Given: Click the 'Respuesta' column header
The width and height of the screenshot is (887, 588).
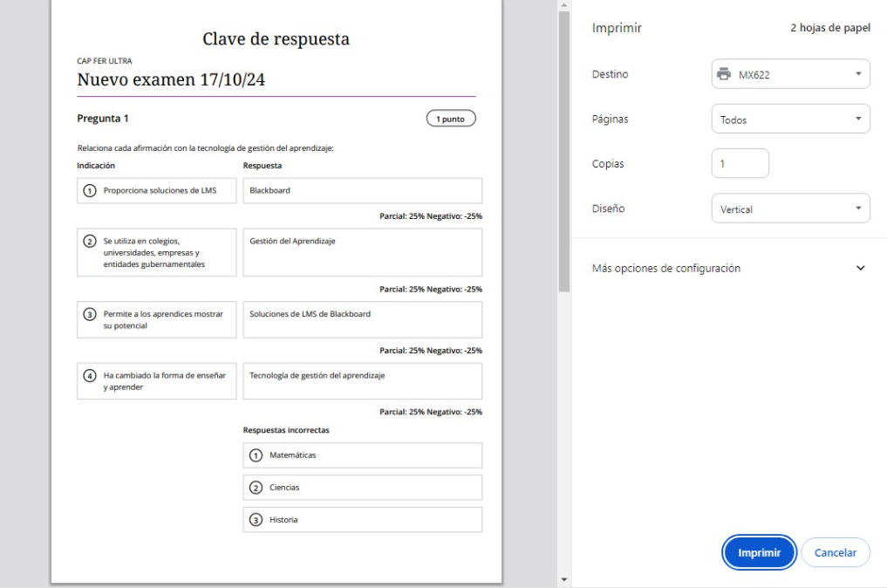Looking at the screenshot, I should coord(263,166).
